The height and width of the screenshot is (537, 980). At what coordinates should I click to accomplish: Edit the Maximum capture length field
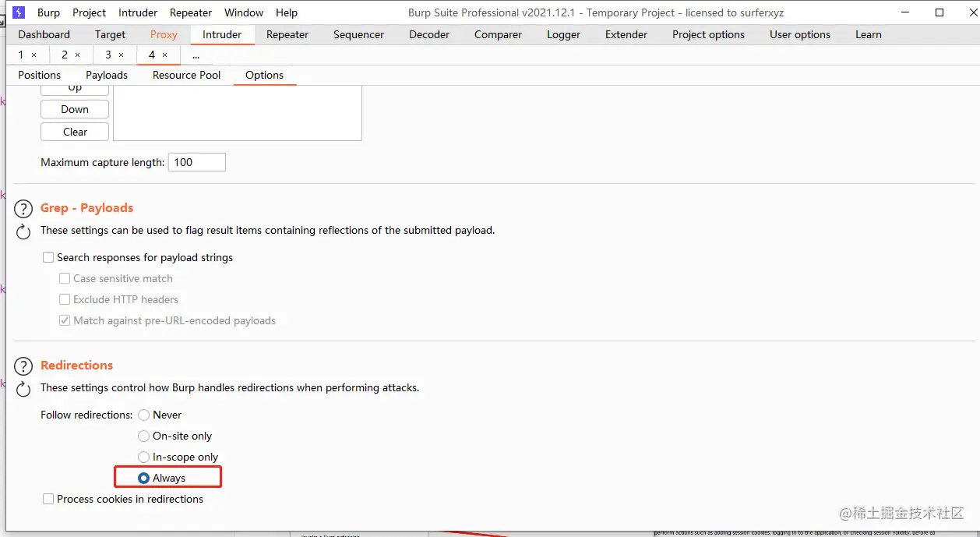197,162
